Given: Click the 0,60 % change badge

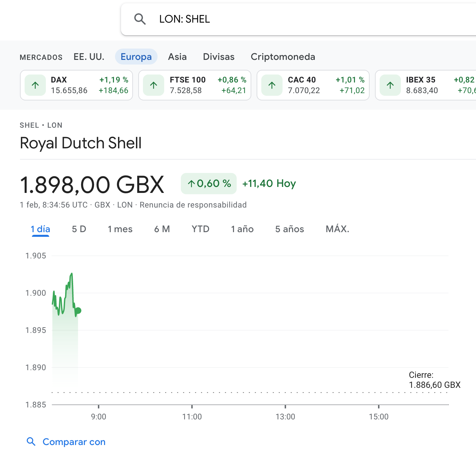Looking at the screenshot, I should [209, 184].
